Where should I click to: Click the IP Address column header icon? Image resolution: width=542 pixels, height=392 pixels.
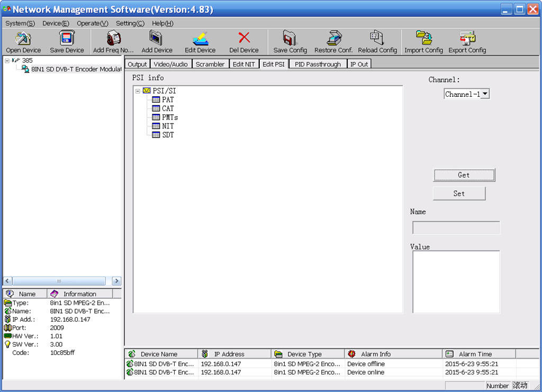[x=205, y=354]
